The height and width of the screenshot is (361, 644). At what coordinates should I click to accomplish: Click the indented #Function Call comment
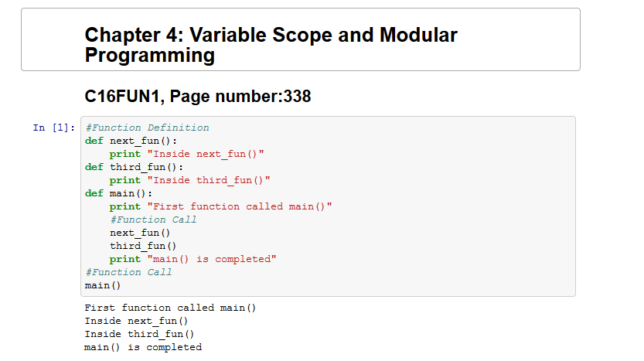pyautogui.click(x=153, y=220)
